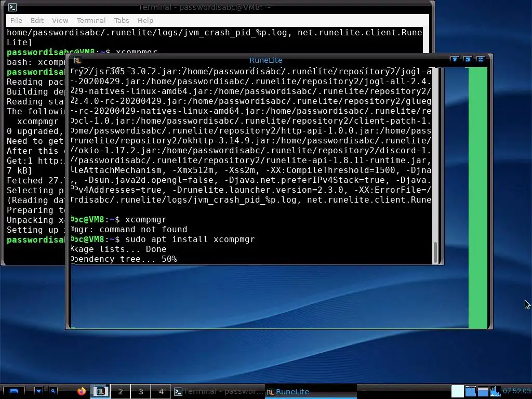The width and height of the screenshot is (532, 399).
Task: Click '-Xmx512m' text in RuneLite output
Action: (x=193, y=170)
